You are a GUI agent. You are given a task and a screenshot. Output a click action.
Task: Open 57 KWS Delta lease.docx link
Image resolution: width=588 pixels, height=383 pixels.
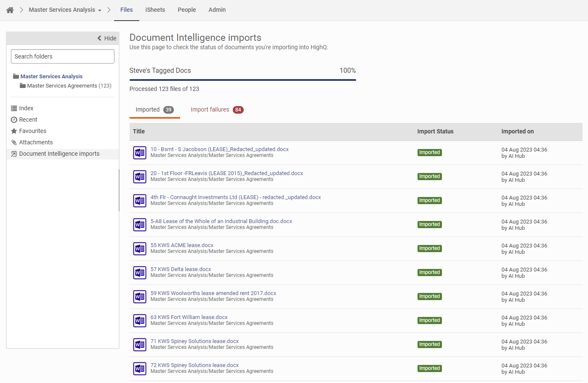[181, 269]
